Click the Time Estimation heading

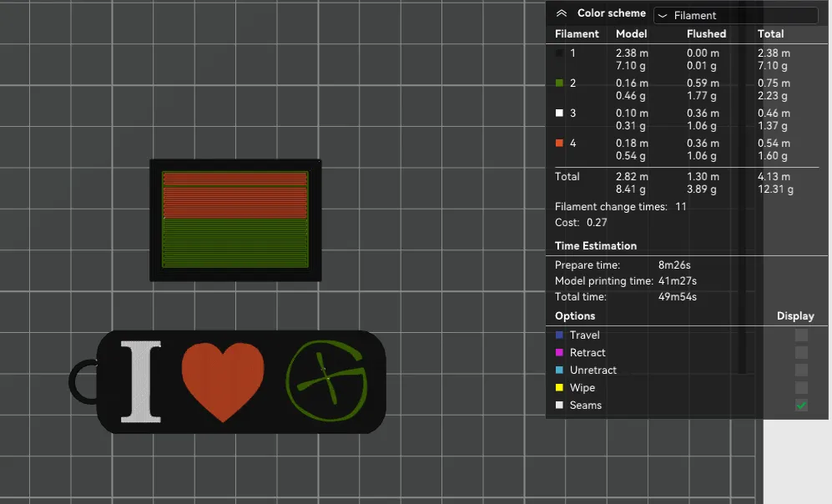[595, 245]
